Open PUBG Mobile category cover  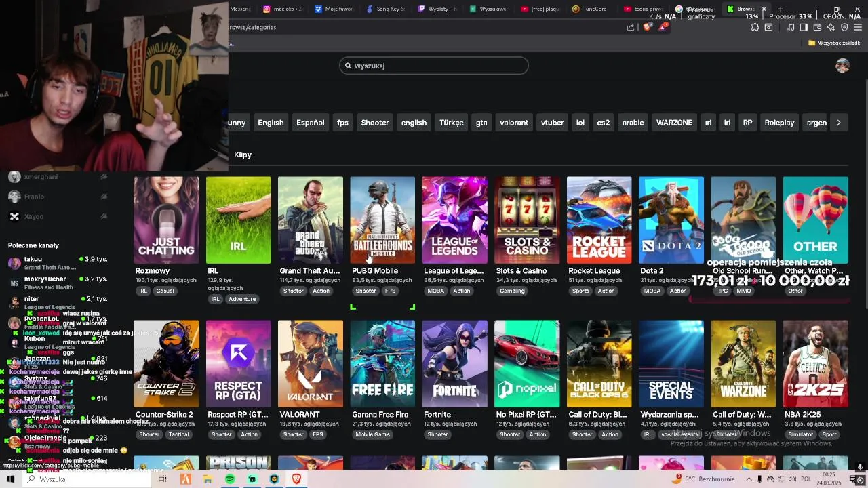tap(382, 220)
